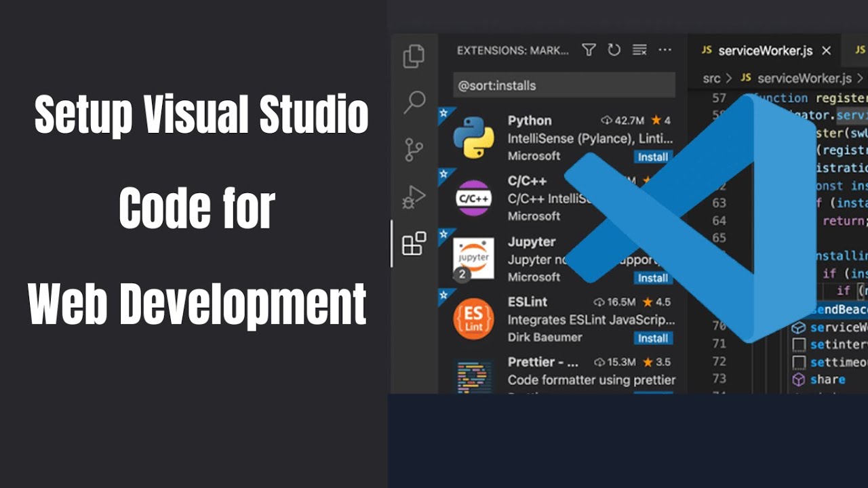Screen dimensions: 868x488
Task: Click the Jupyter extension logo
Action: point(473,259)
